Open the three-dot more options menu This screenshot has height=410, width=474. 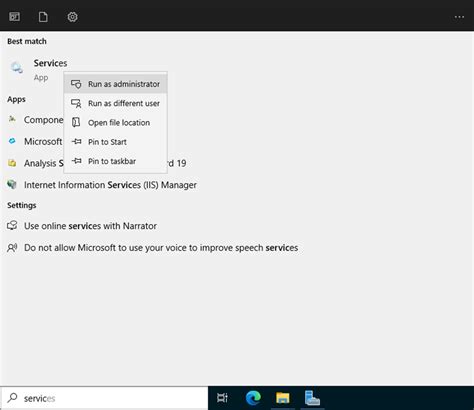459,17
